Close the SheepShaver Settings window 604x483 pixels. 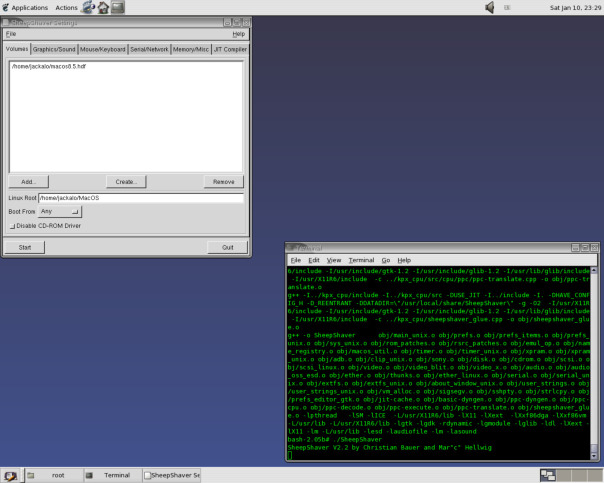click(x=246, y=22)
